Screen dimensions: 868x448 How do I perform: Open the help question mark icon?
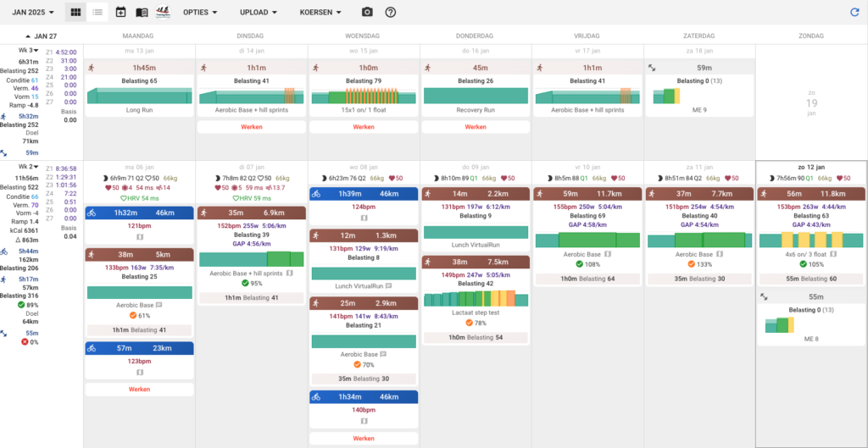click(390, 13)
